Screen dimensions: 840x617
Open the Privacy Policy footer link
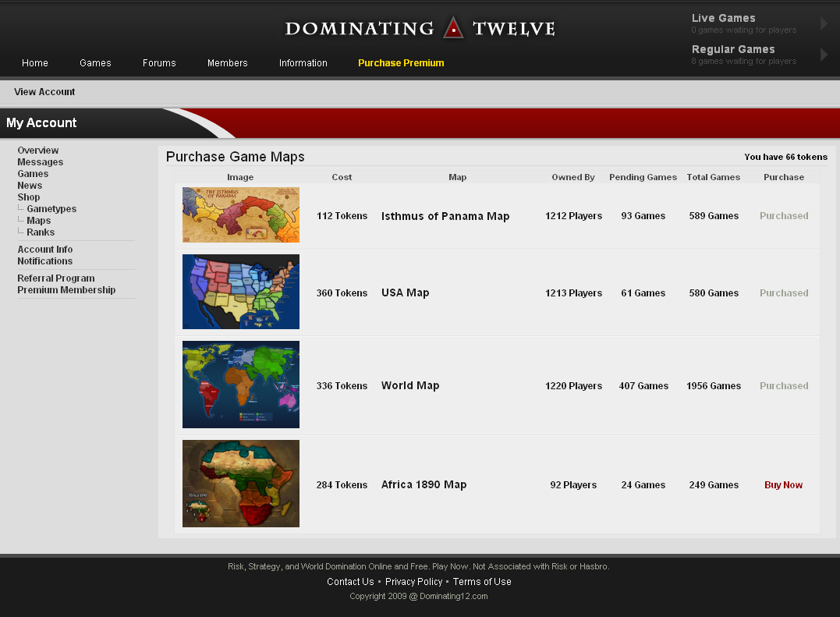(x=413, y=582)
